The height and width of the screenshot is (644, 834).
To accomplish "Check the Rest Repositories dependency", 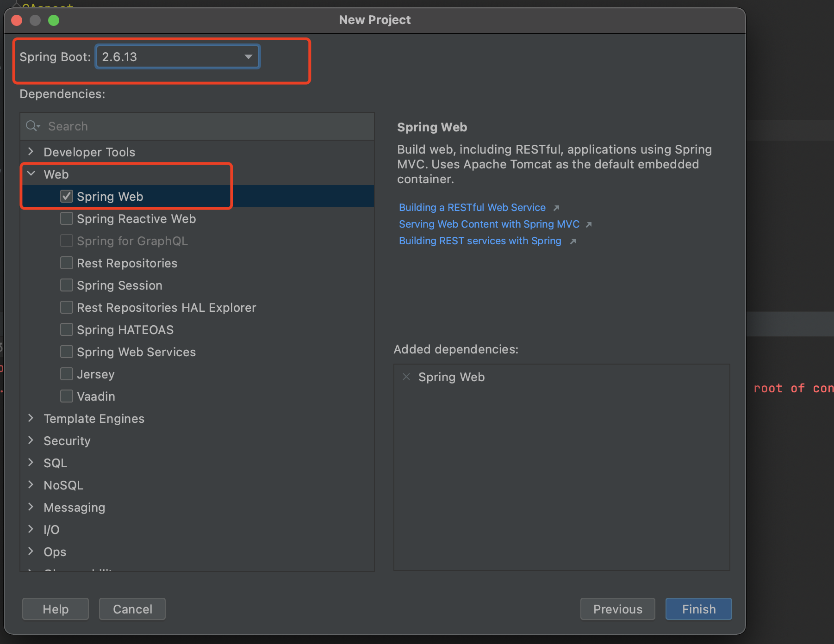I will (x=66, y=262).
